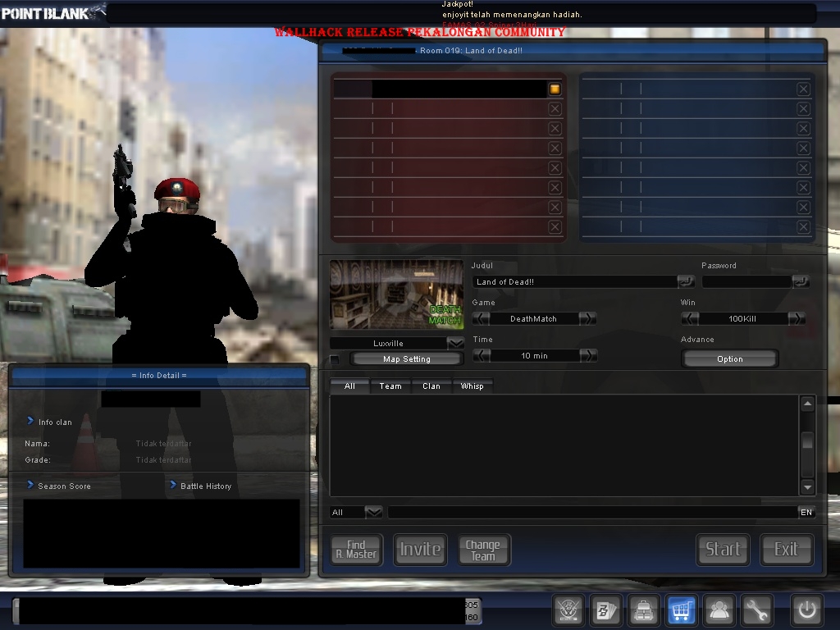Open the shopping cart shop

pos(681,609)
